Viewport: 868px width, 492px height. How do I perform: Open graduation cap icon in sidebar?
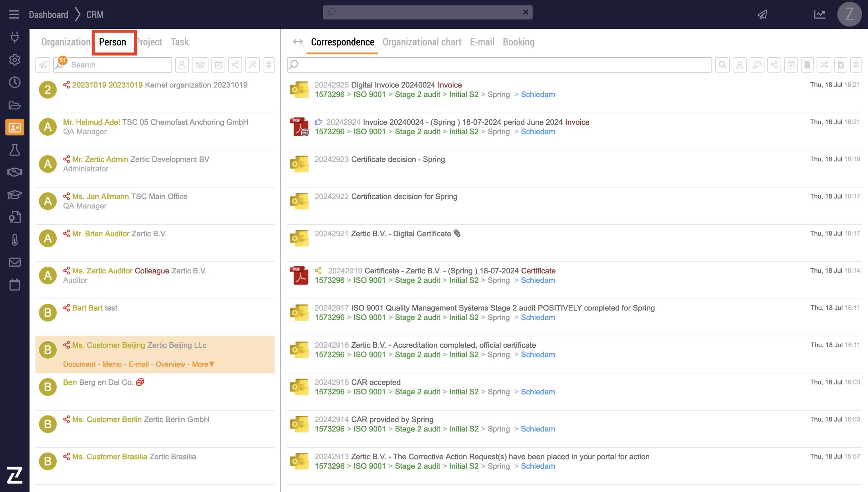pos(15,194)
